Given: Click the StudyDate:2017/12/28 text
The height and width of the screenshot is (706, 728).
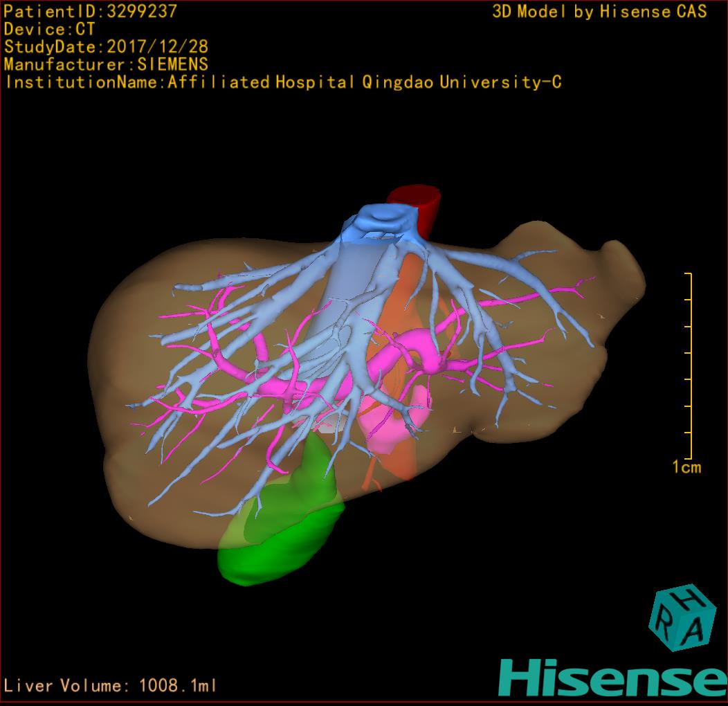Looking at the screenshot, I should pos(107,46).
